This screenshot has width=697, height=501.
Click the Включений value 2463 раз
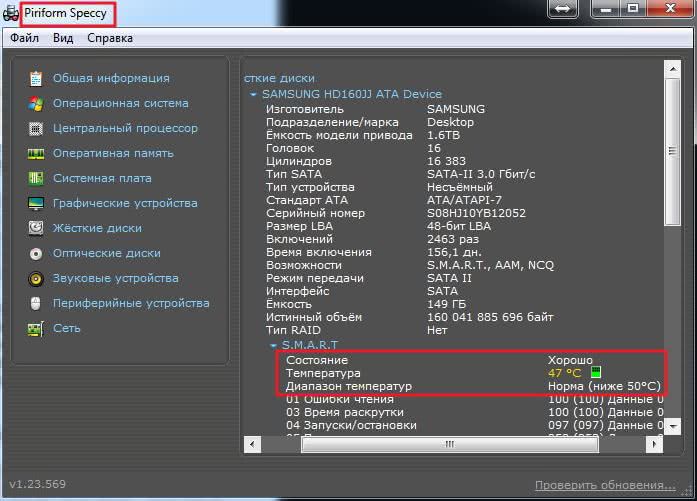[x=453, y=239]
